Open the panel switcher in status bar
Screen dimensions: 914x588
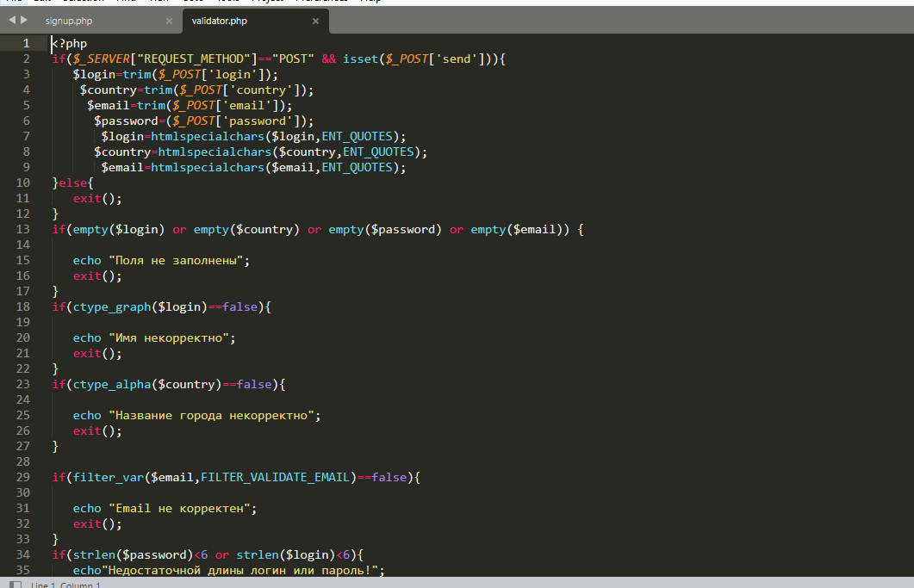[x=15, y=585]
